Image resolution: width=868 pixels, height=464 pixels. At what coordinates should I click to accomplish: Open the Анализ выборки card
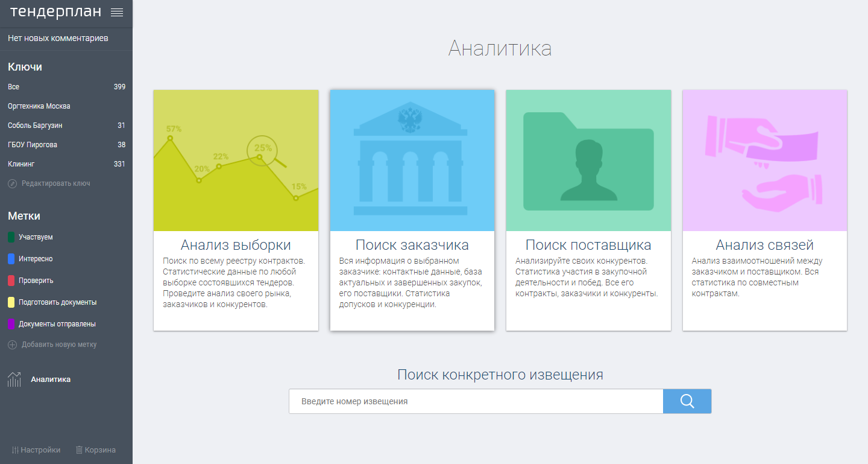[x=236, y=209]
